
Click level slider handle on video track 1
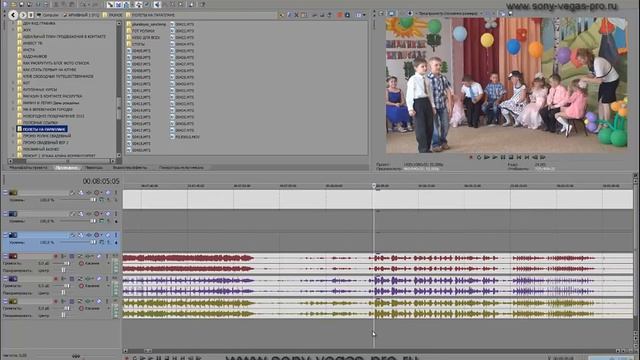coord(93,200)
